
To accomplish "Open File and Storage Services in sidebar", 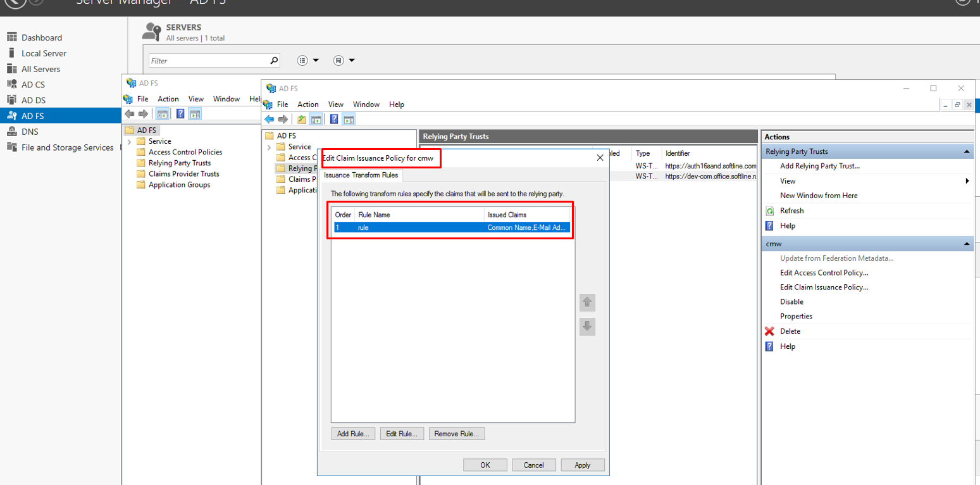I will pyautogui.click(x=67, y=148).
